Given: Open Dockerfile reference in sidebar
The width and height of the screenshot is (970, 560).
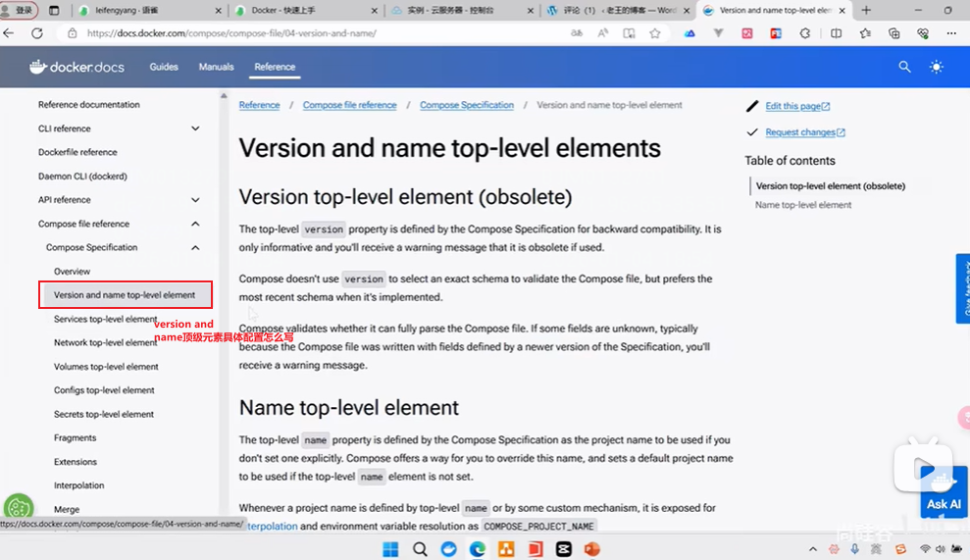Looking at the screenshot, I should (77, 152).
